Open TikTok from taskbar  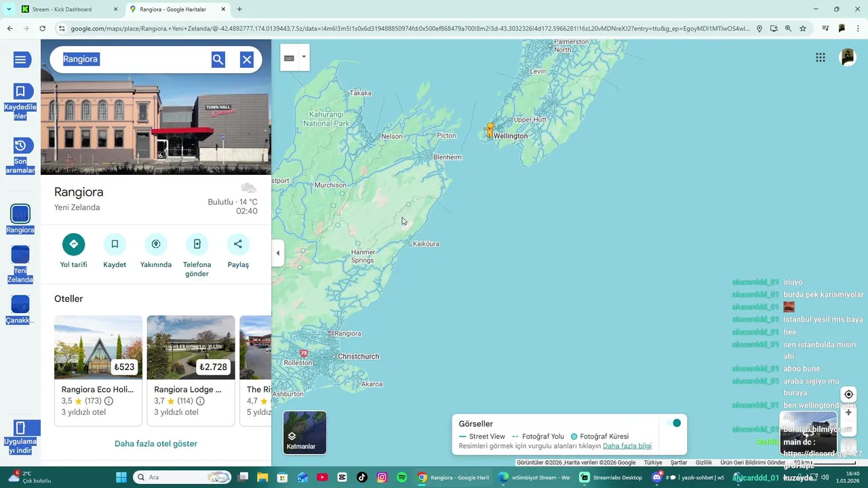point(362,477)
